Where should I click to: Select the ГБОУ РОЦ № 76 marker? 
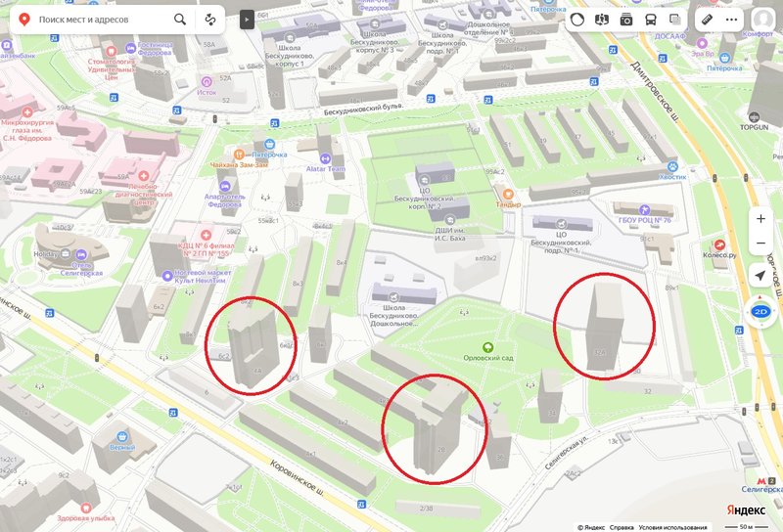coord(645,209)
